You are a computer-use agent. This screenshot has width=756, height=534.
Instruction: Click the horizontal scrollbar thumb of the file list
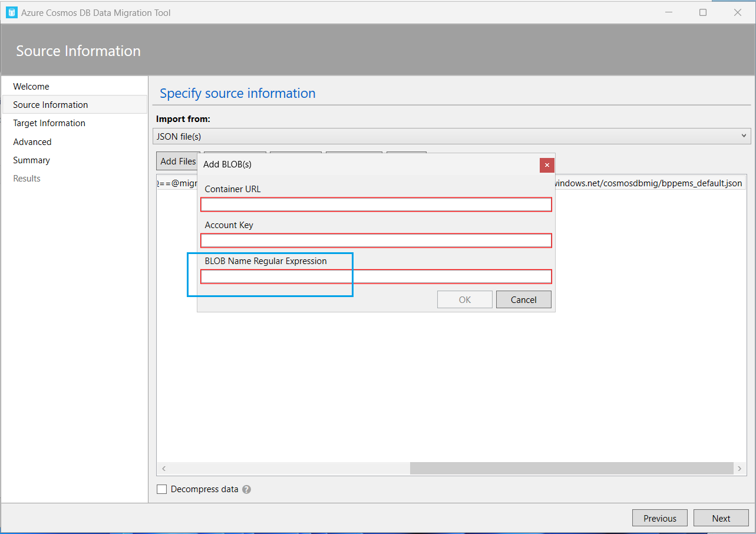coord(572,469)
